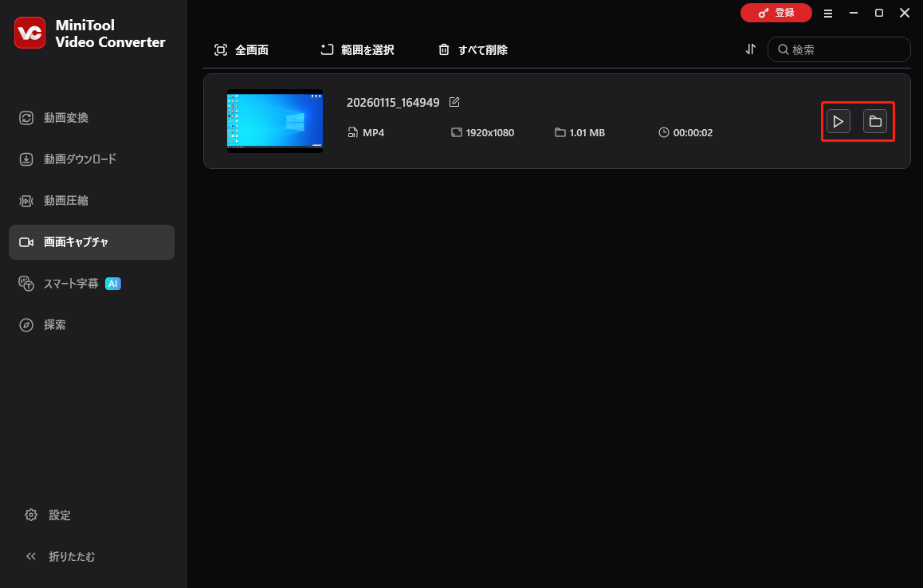Click the recording's video thumbnail
This screenshot has height=588, width=923.
[274, 121]
